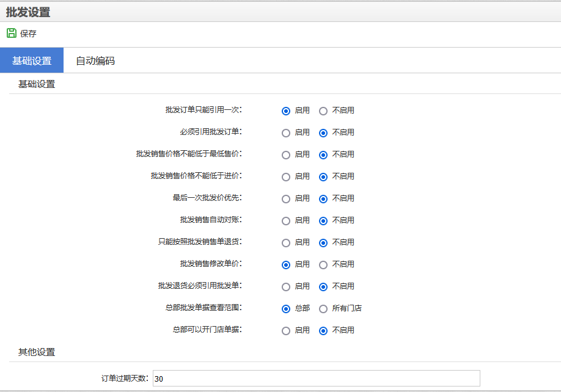Select 不启用 for 总部可以开门店单据
The height and width of the screenshot is (392, 561).
coord(323,331)
